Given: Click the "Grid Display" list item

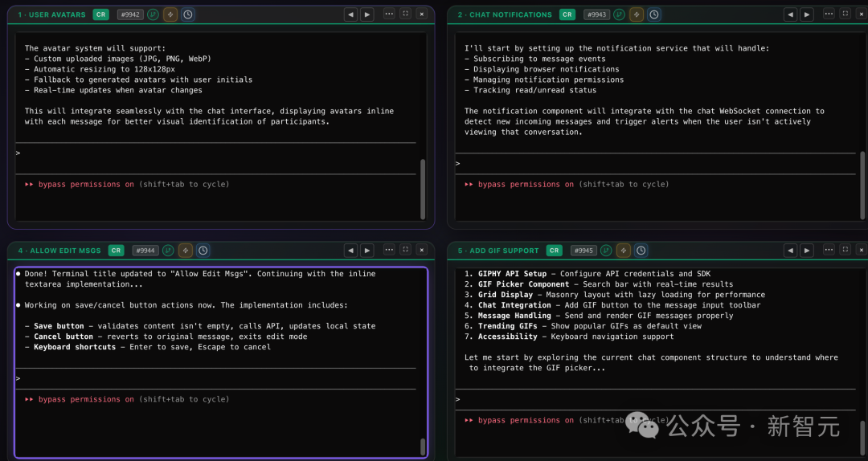Looking at the screenshot, I should [615, 295].
